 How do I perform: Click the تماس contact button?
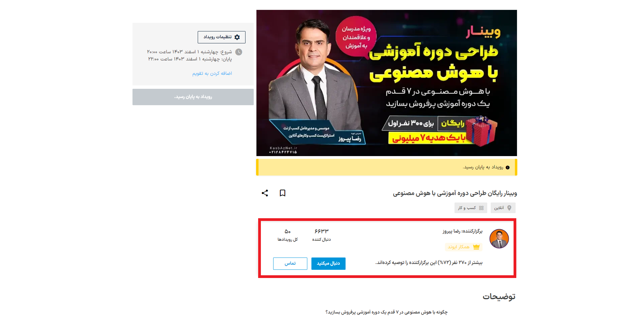[x=290, y=264]
